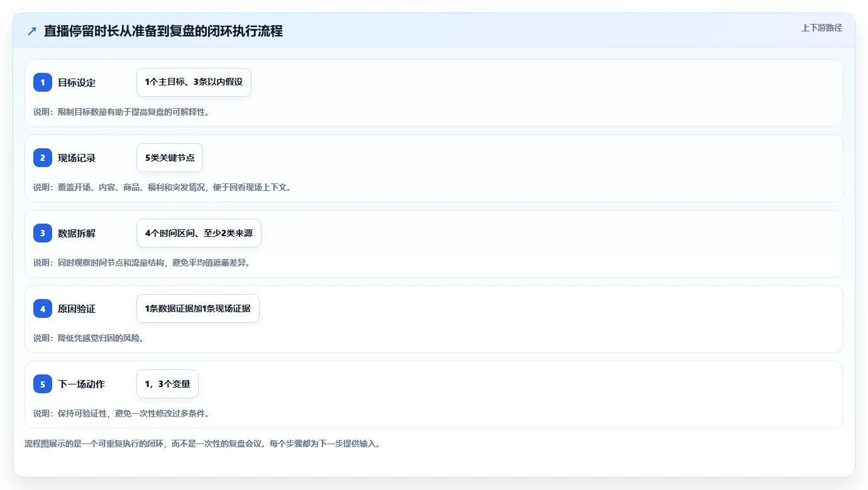Click the note about 保持可验证性
868x490 pixels.
point(121,413)
